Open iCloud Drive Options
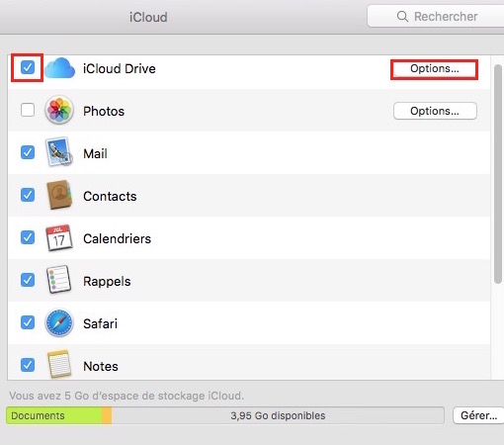Image resolution: width=504 pixels, height=445 pixels. pyautogui.click(x=435, y=69)
